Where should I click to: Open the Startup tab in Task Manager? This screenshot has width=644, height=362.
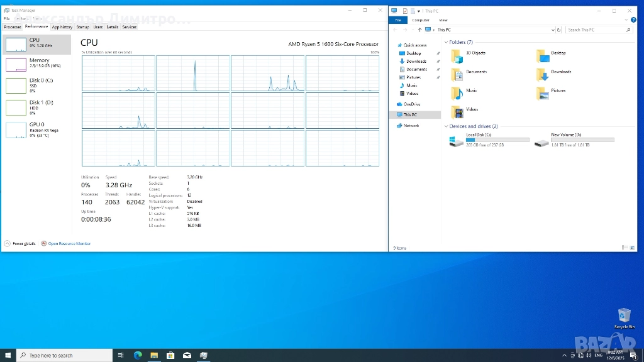coord(82,27)
